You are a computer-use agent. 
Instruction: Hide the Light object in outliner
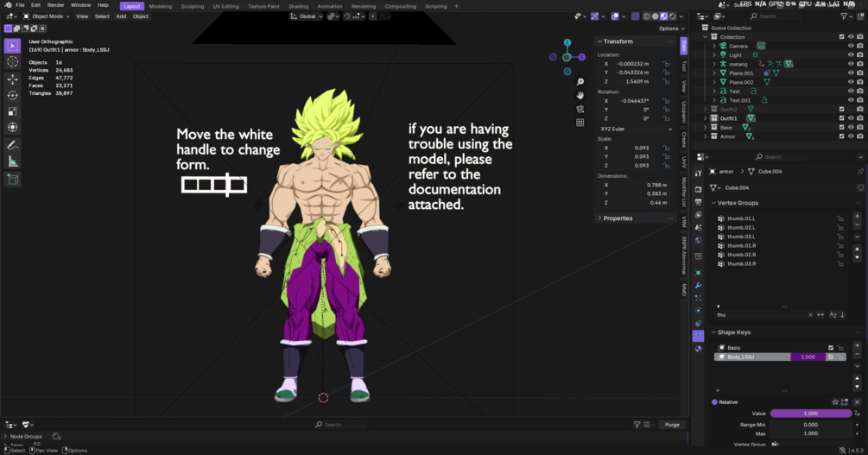(851, 54)
